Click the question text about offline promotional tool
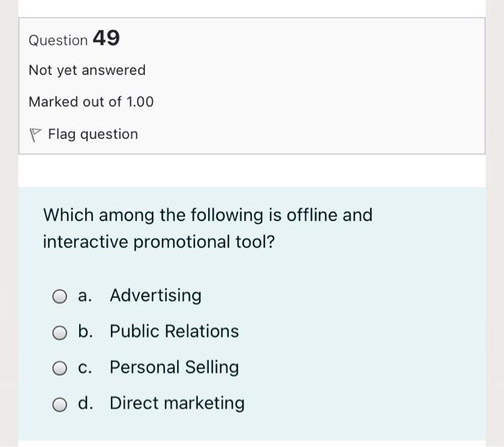The width and height of the screenshot is (504, 447). (208, 215)
